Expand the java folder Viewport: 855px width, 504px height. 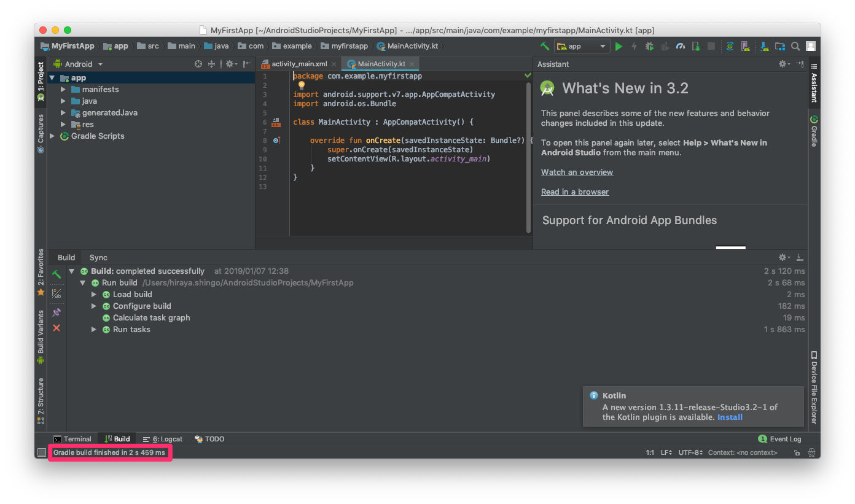point(63,101)
